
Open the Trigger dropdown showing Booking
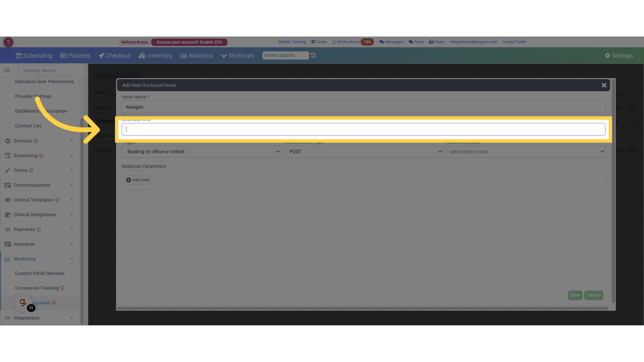tap(201, 152)
